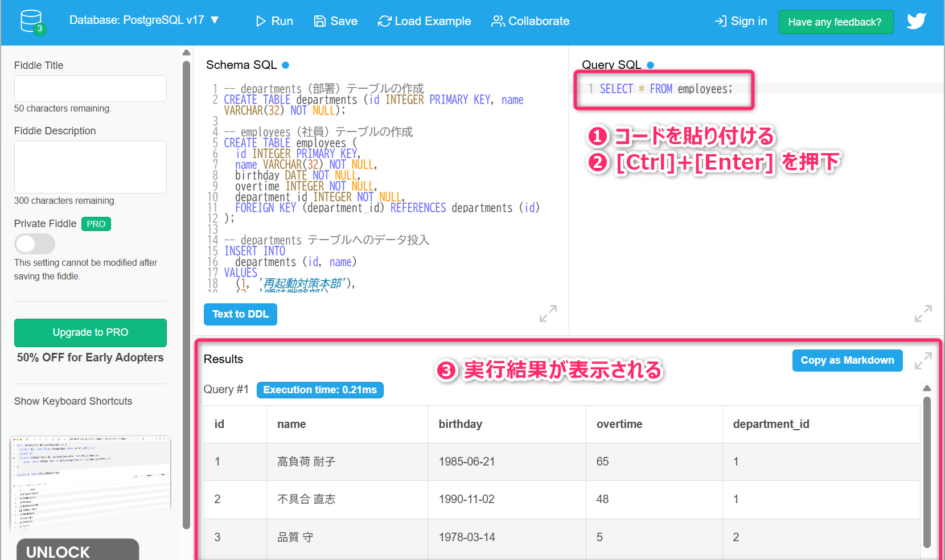Focus the Fiddle Title input field
The image size is (945, 560).
click(x=91, y=89)
